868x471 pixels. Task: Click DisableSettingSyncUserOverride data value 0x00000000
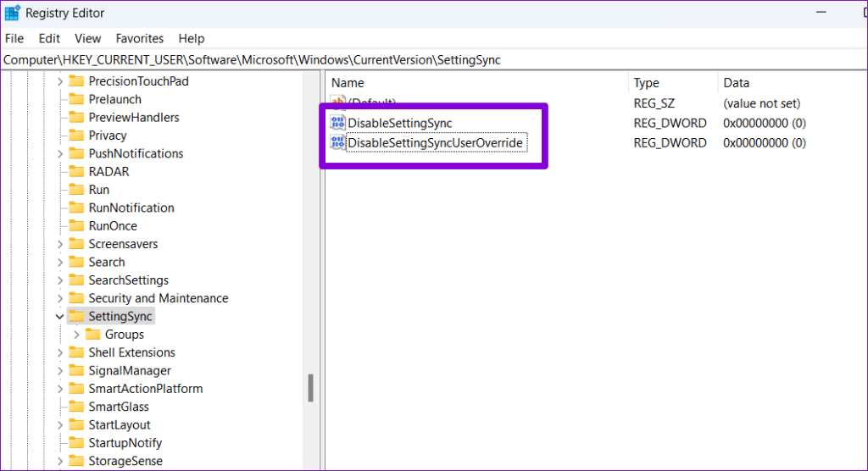[764, 143]
